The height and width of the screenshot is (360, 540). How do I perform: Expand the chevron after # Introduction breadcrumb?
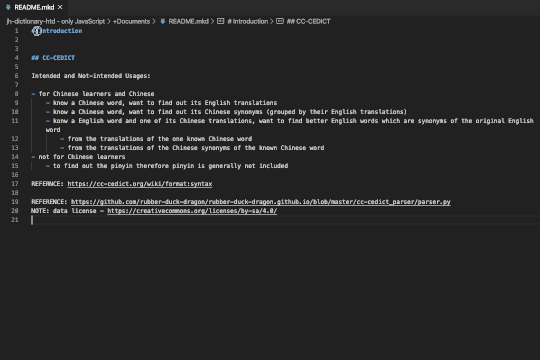coord(272,21)
